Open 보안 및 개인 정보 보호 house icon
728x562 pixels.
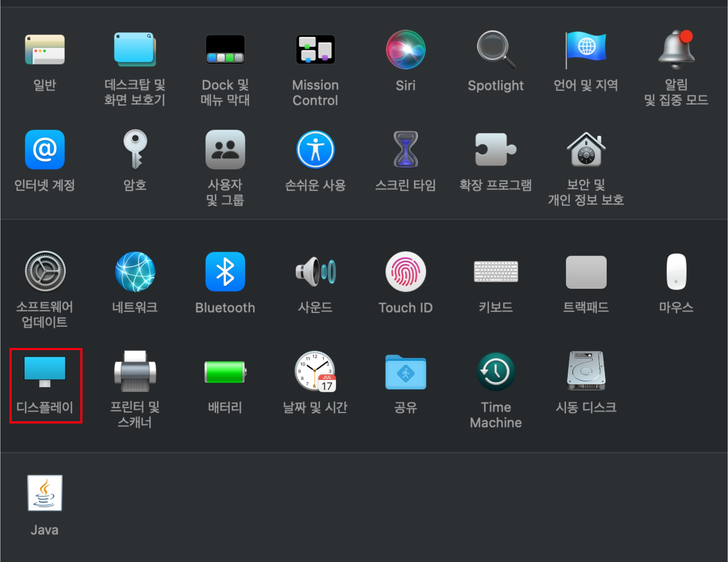[x=586, y=150]
